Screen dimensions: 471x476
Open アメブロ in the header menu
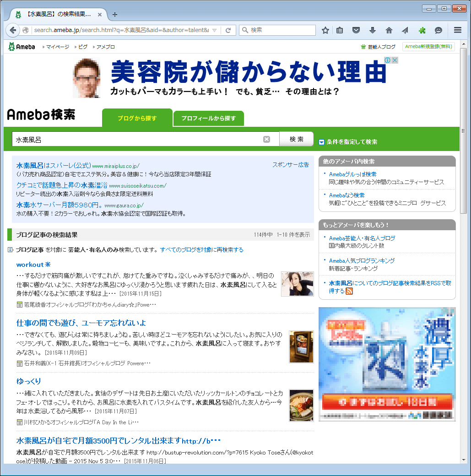(x=105, y=47)
